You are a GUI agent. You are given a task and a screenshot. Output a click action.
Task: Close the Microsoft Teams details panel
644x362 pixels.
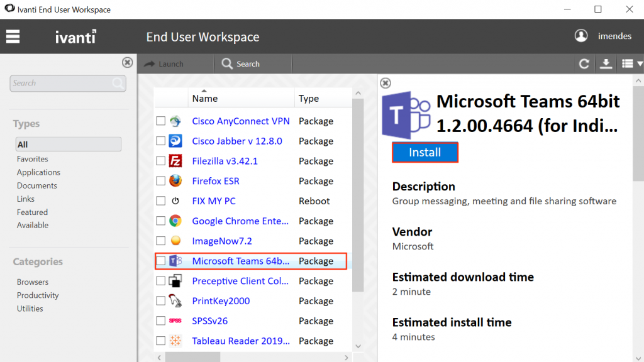point(386,84)
